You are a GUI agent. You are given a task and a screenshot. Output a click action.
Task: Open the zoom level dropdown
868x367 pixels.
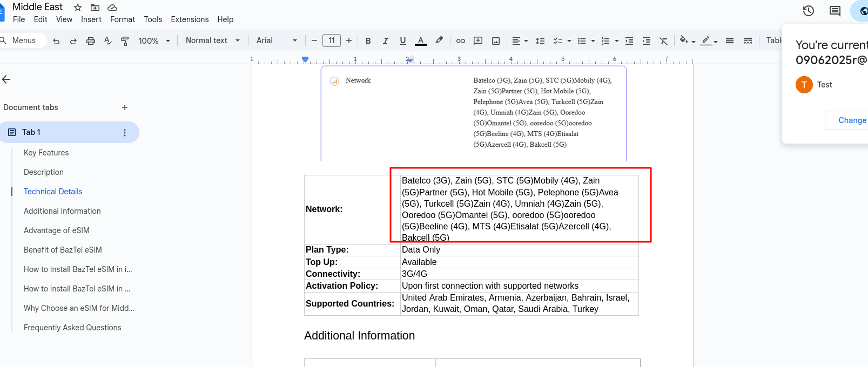pyautogui.click(x=154, y=41)
